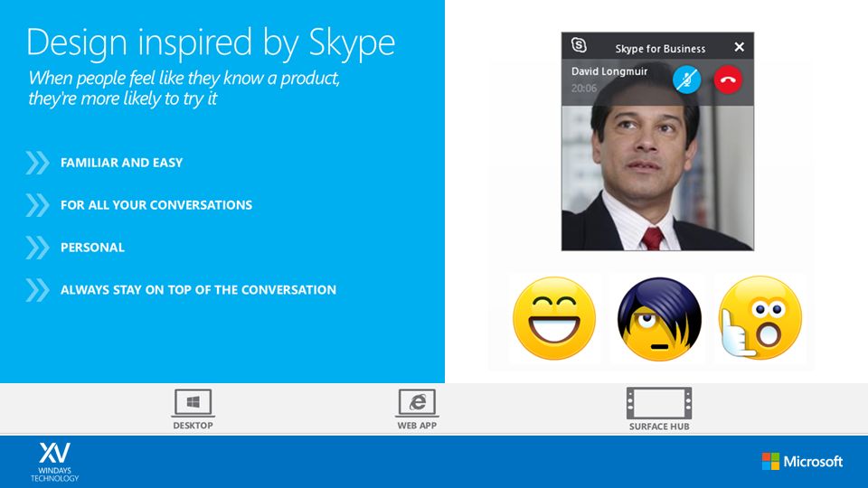This screenshot has width=868, height=488.
Task: Click the 20:06 call timer
Action: point(584,88)
